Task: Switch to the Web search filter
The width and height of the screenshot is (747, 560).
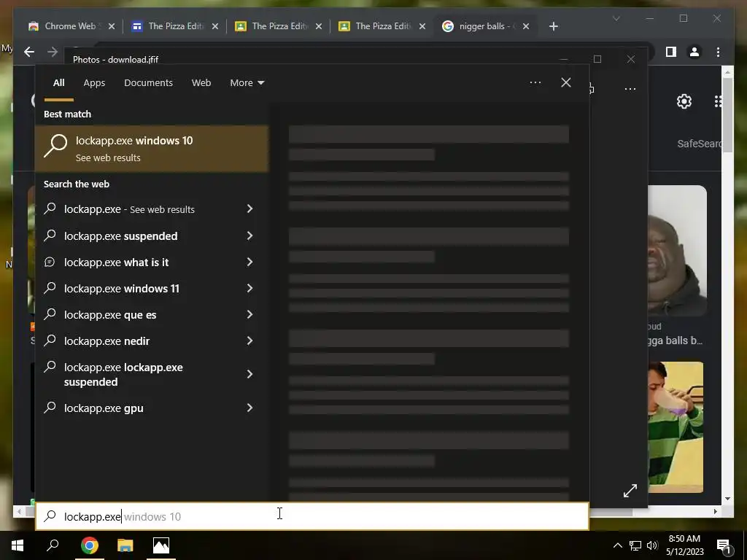Action: [201, 83]
